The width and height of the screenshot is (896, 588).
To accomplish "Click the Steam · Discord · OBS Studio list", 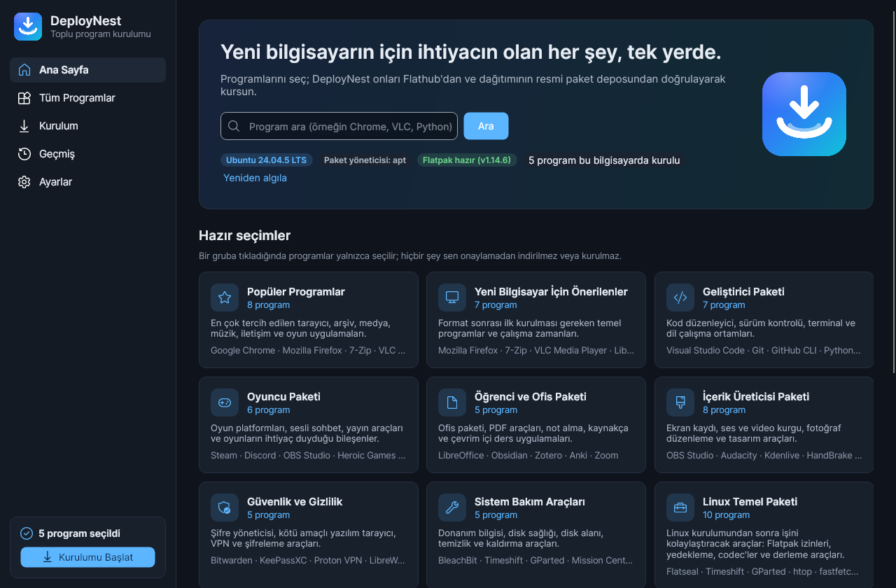I will tap(308, 456).
